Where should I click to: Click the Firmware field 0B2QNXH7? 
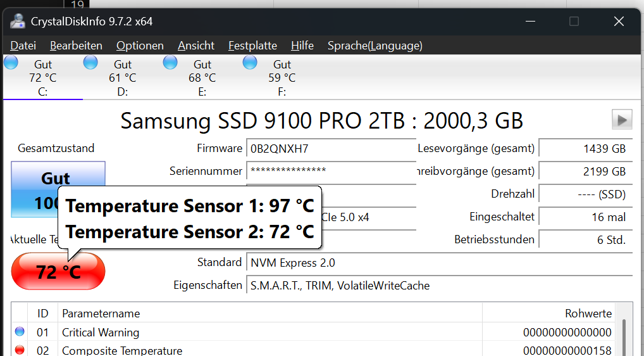click(331, 148)
